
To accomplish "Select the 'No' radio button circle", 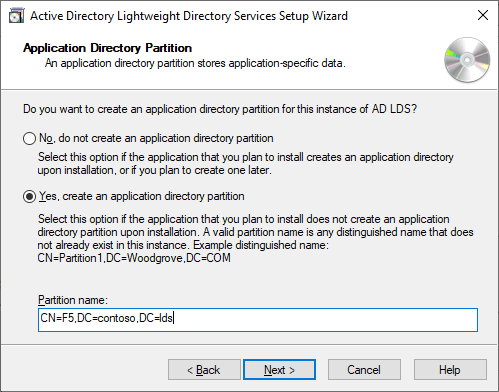I will (x=29, y=138).
